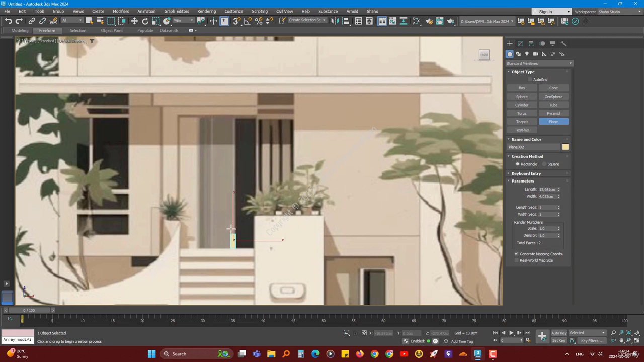Open the Rendering menu

206,11
